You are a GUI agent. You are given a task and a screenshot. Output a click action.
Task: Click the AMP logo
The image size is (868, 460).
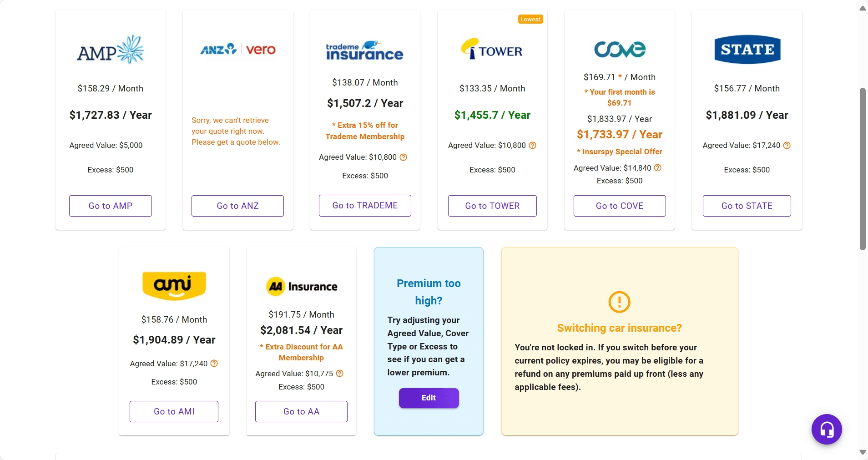111,50
